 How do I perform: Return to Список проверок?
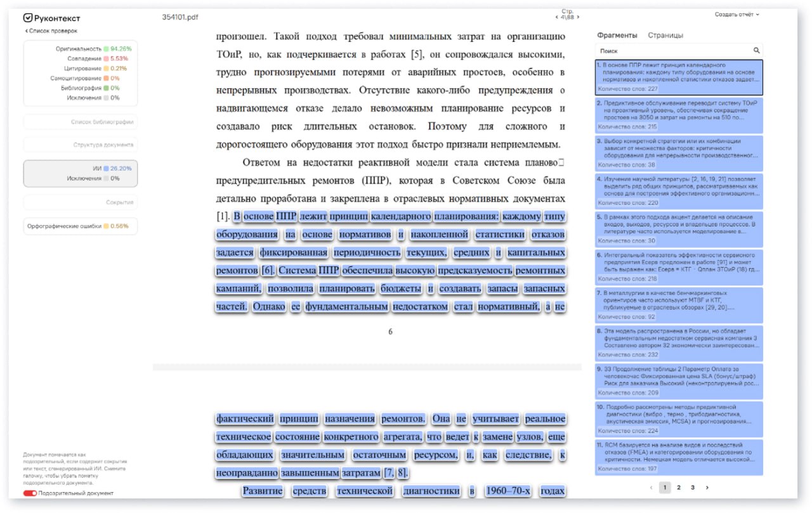pos(51,30)
